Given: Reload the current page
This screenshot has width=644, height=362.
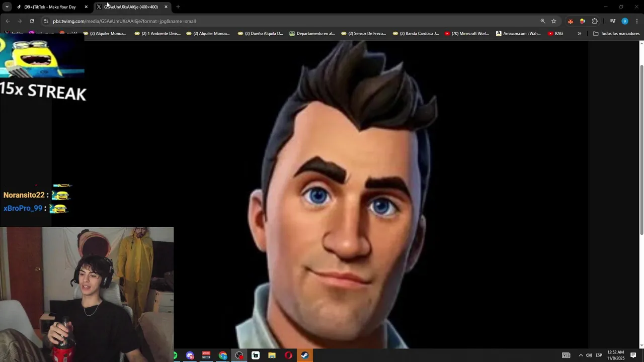Looking at the screenshot, I should tap(32, 21).
